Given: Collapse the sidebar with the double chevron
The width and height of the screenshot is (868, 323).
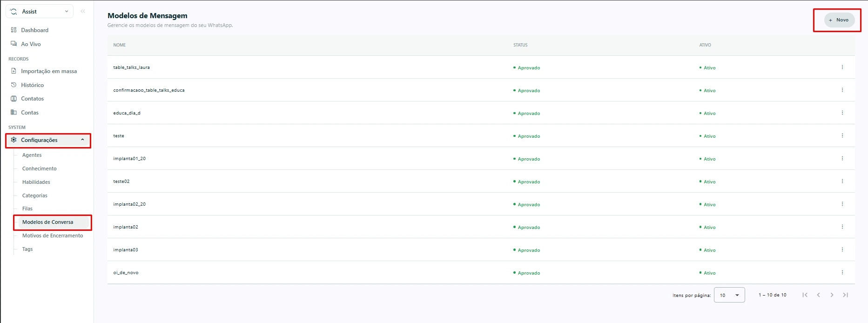Looking at the screenshot, I should [x=83, y=11].
